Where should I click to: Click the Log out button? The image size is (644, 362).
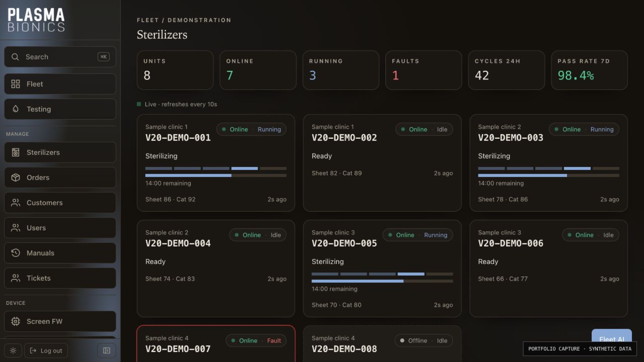tap(46, 351)
